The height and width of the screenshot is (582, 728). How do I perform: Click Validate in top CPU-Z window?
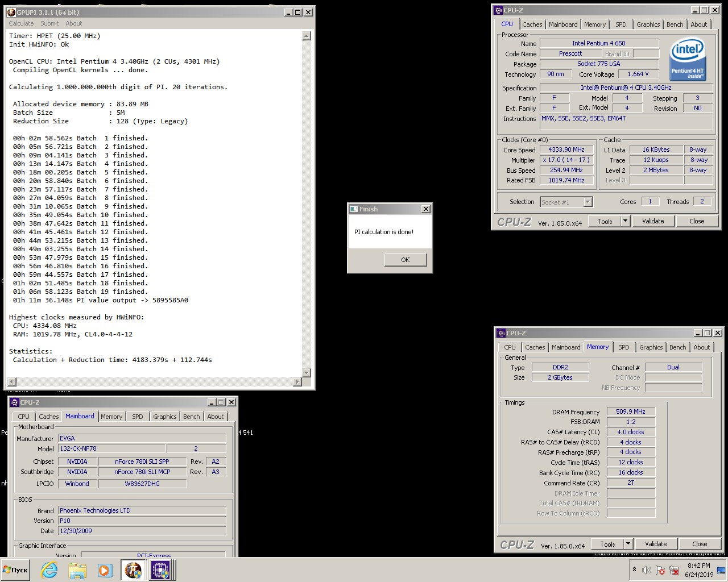(653, 221)
